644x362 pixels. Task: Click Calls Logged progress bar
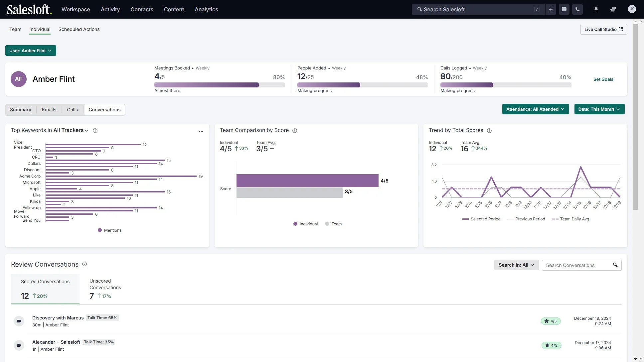pyautogui.click(x=506, y=85)
